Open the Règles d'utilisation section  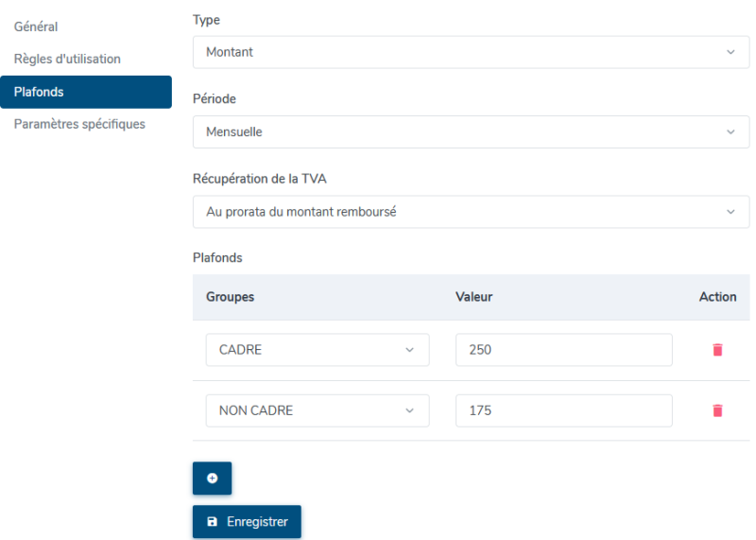point(67,59)
